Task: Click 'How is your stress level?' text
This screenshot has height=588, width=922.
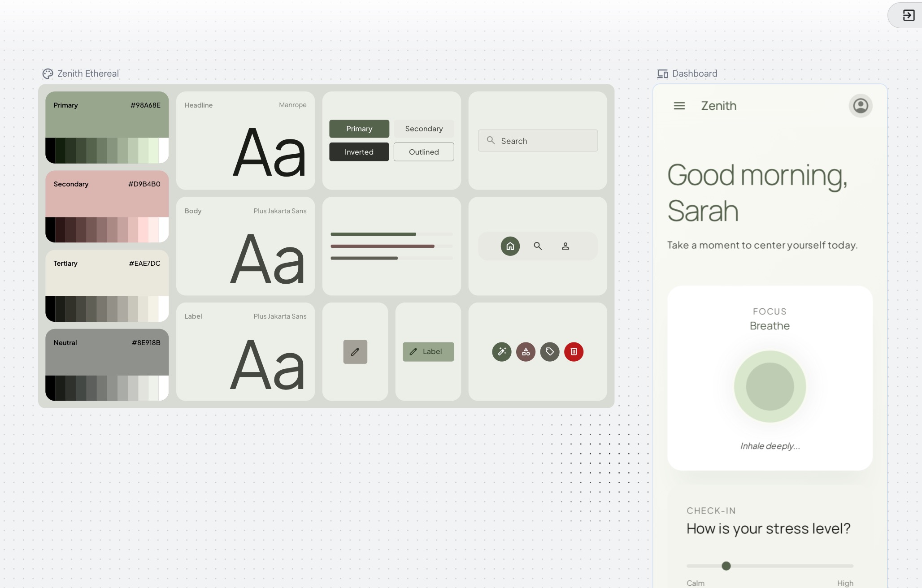Action: click(x=769, y=529)
